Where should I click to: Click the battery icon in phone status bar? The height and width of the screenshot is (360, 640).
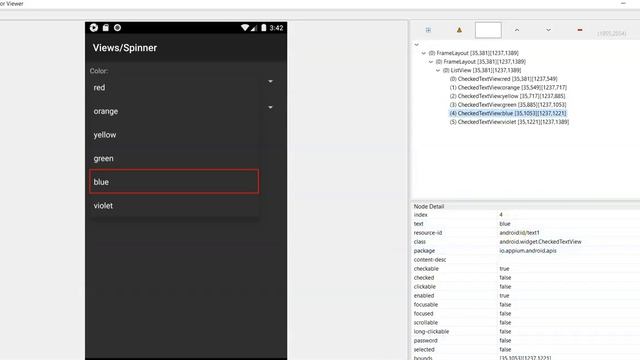[x=264, y=28]
